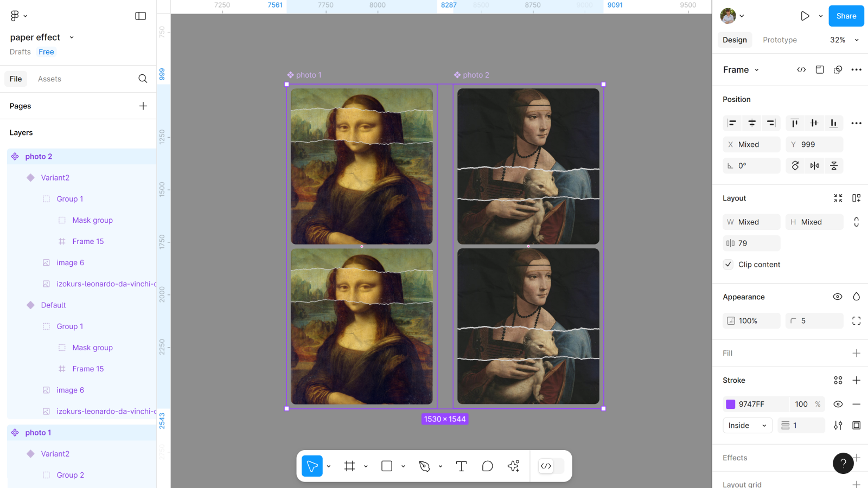Switch to the Prototype tab

pyautogui.click(x=780, y=40)
